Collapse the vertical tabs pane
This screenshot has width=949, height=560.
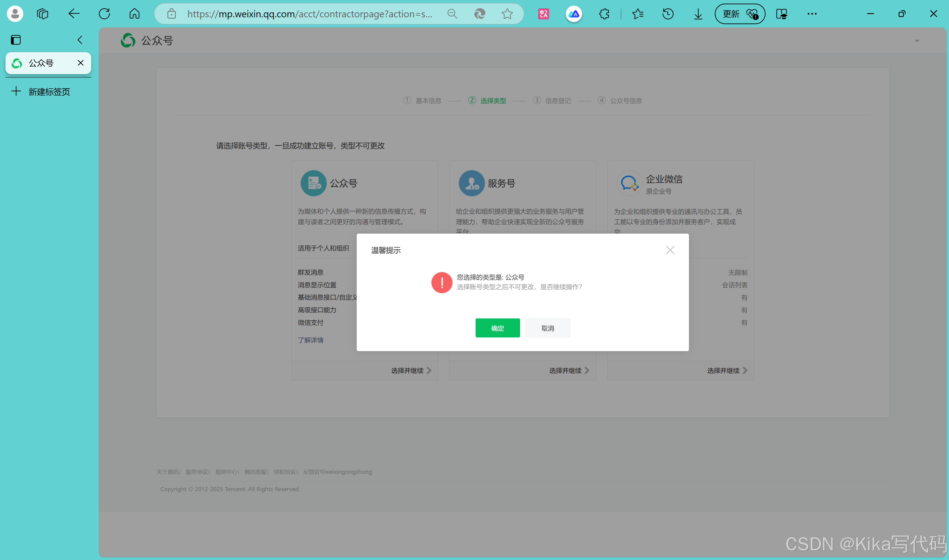(80, 40)
